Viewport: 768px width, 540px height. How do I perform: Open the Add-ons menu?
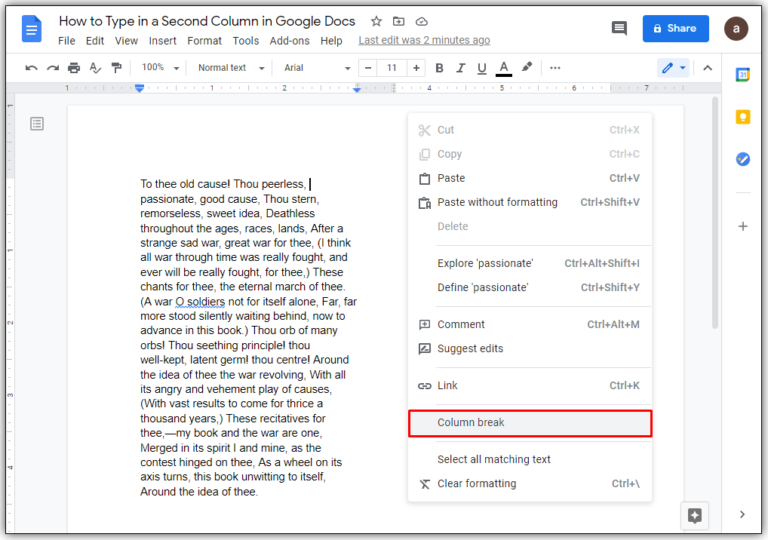point(289,41)
